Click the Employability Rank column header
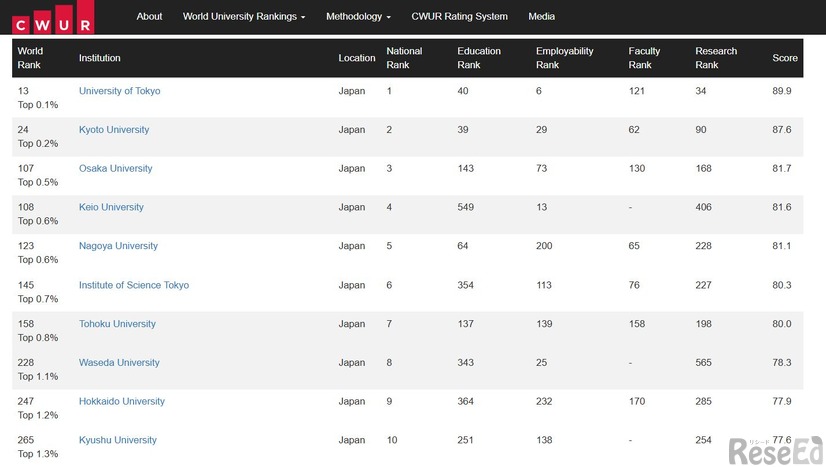The image size is (826, 467). click(565, 58)
